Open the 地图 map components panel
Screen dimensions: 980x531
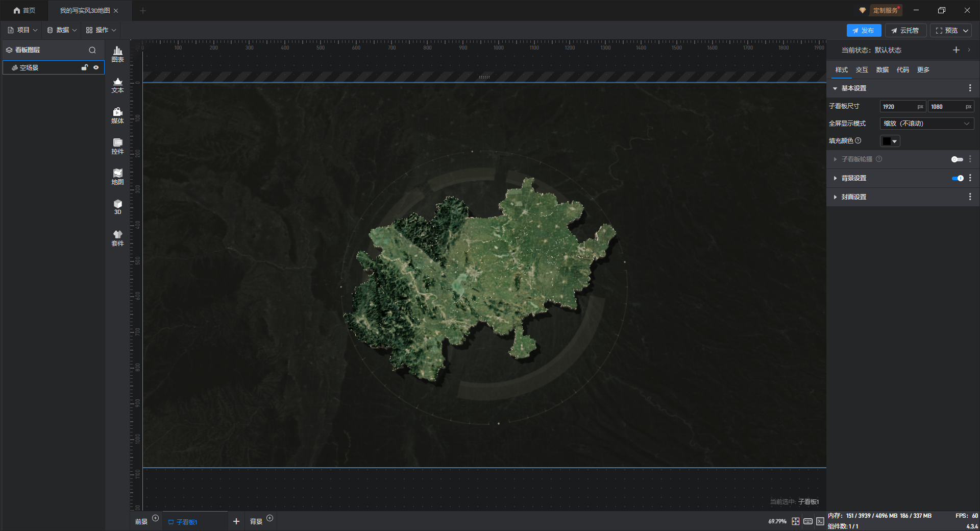click(117, 177)
